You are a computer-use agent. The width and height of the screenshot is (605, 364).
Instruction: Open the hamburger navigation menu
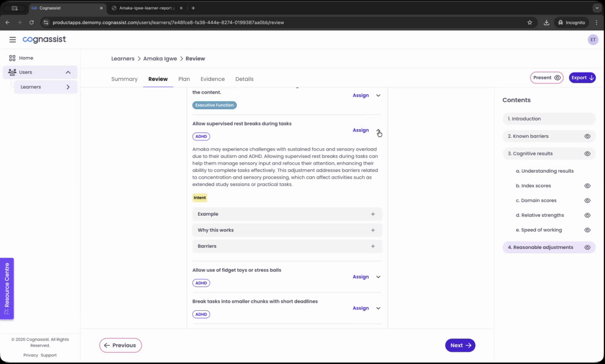(12, 40)
